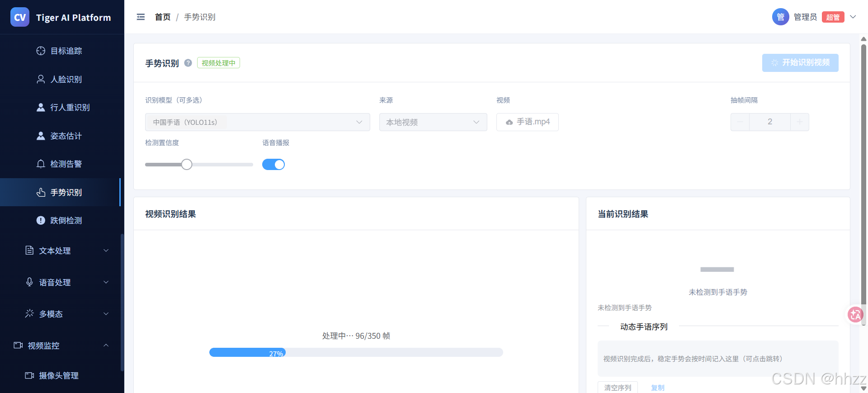
Task: Go to 首页 via the breadcrumb
Action: tap(163, 17)
